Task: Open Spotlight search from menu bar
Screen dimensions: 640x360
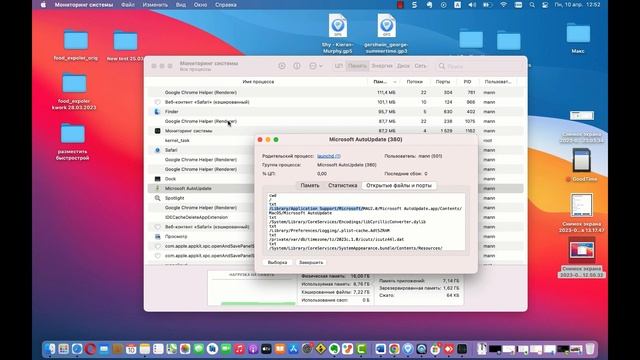Action: tap(532, 5)
